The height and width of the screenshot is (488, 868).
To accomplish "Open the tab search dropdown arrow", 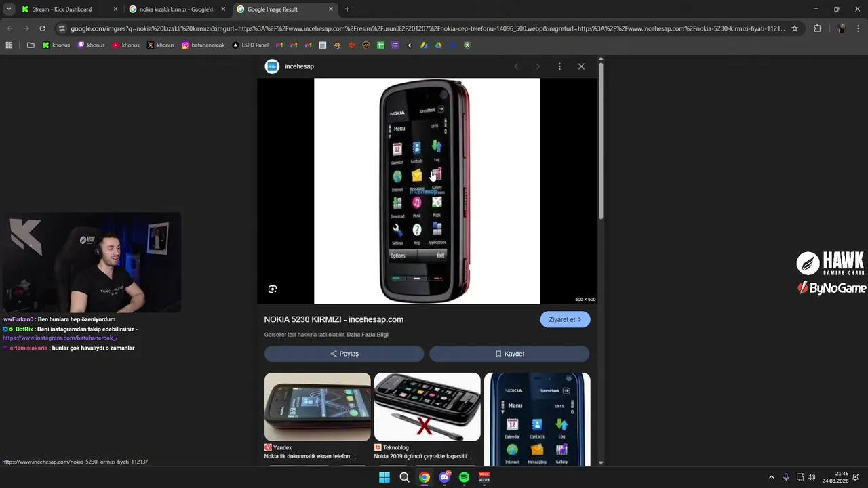I will point(9,9).
